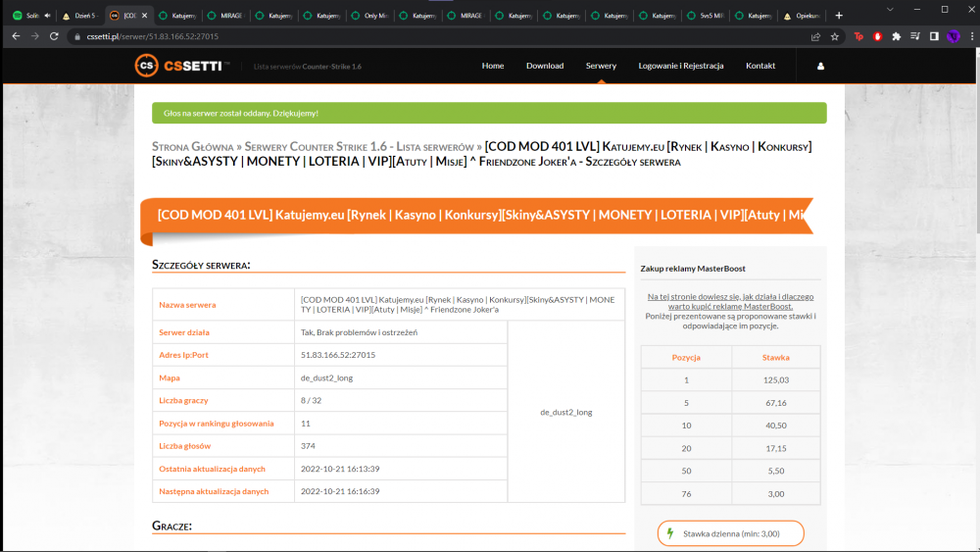Open the user account icon in navbar
The height and width of the screenshot is (552, 980).
(x=820, y=66)
